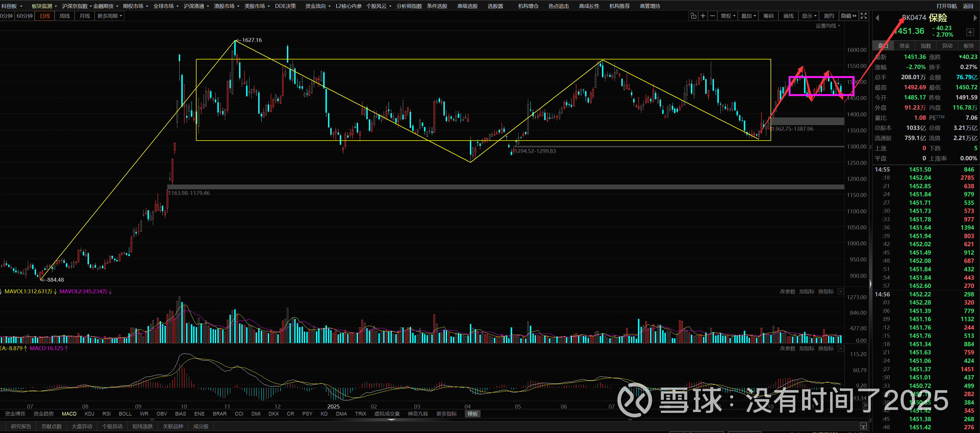Go to next sector right arrow
The width and height of the screenshot is (980, 433).
[x=975, y=18]
